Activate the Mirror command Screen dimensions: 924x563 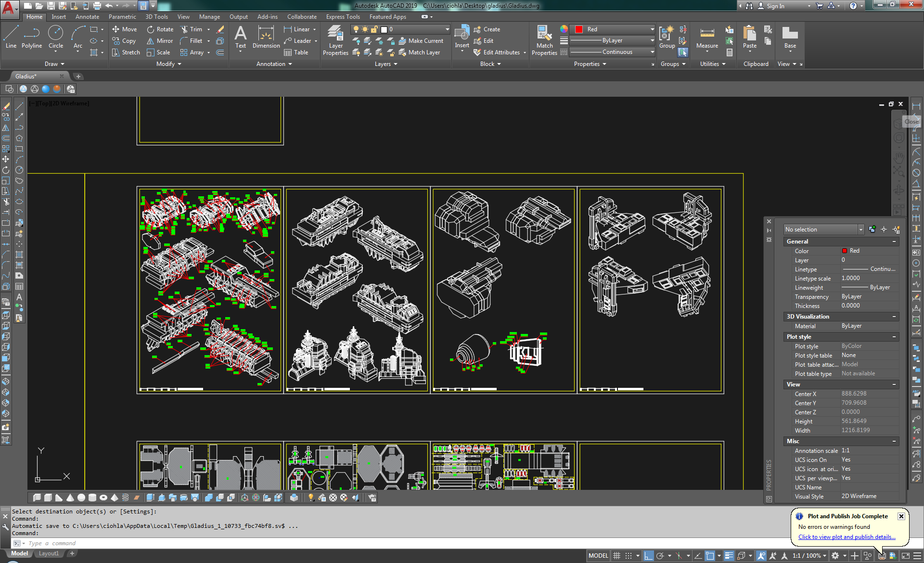click(160, 41)
